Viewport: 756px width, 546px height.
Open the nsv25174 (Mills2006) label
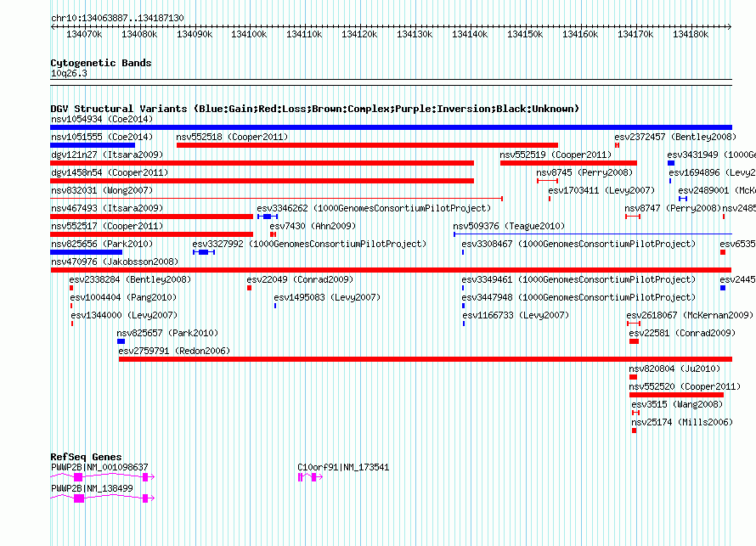click(x=682, y=422)
